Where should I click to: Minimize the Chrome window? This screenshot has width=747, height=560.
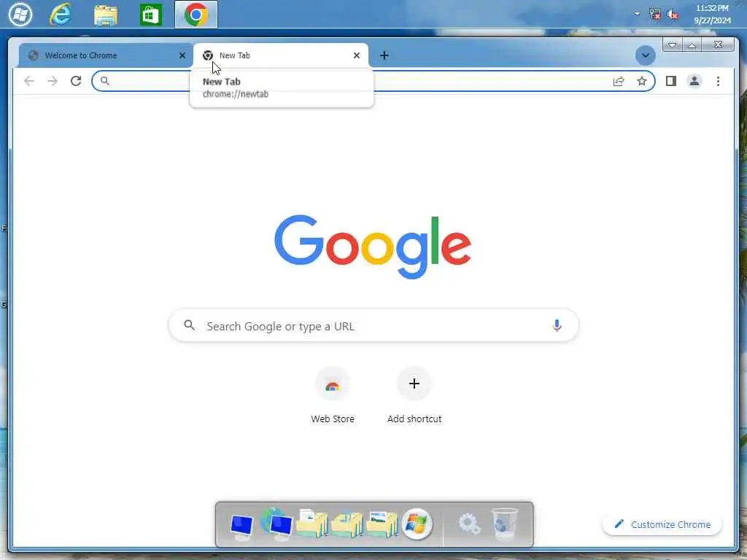672,44
